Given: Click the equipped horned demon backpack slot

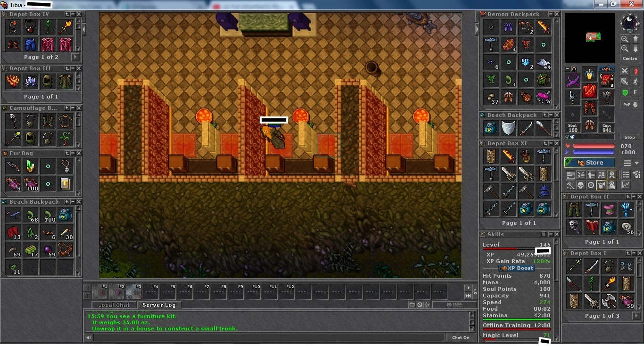Looking at the screenshot, I should point(606,80).
